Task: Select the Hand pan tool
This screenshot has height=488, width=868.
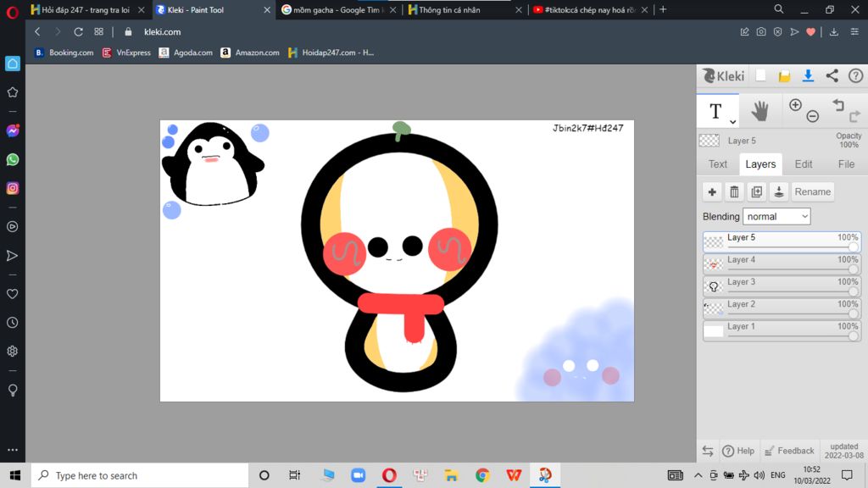Action: coord(760,111)
